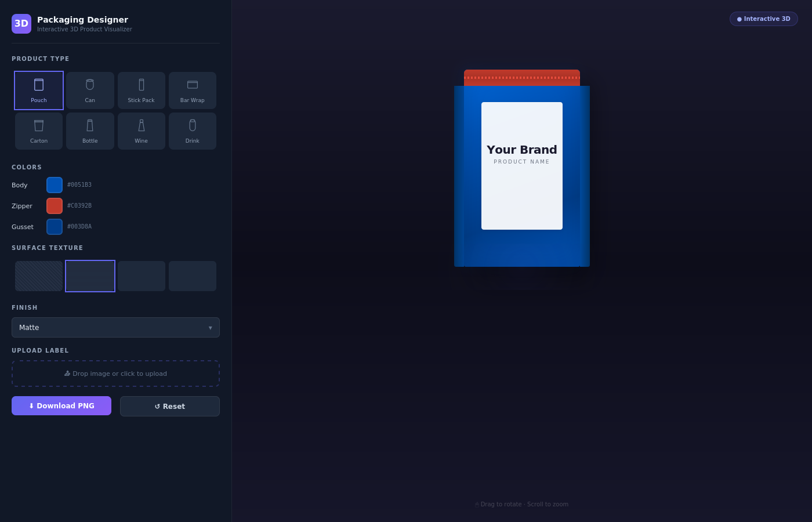Open the Zipper color picker
The width and height of the screenshot is (812, 522).
(x=55, y=206)
